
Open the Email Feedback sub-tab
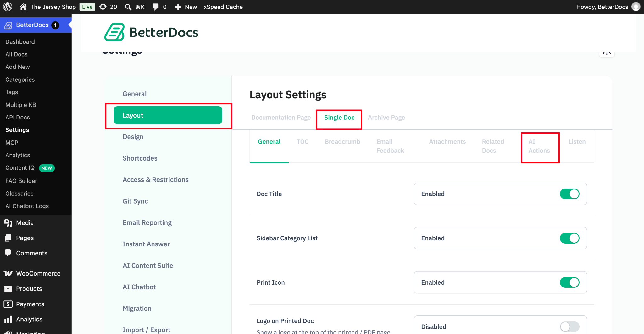click(390, 146)
